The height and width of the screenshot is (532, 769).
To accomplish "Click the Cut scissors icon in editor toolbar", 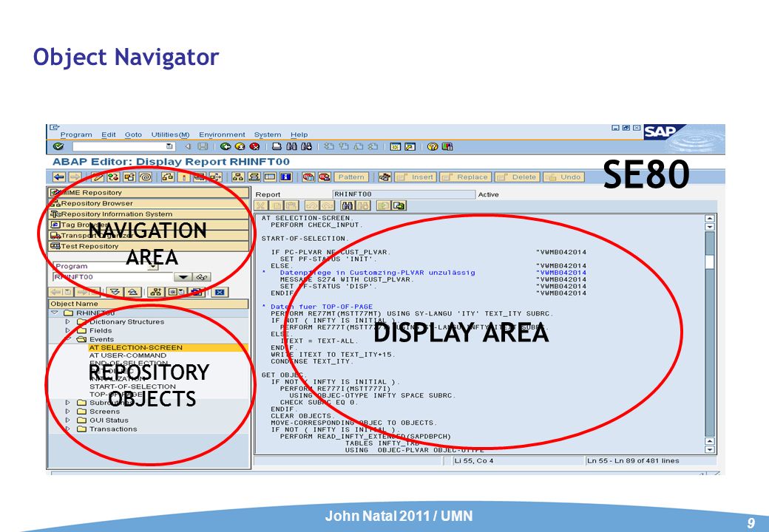I will coord(262,205).
